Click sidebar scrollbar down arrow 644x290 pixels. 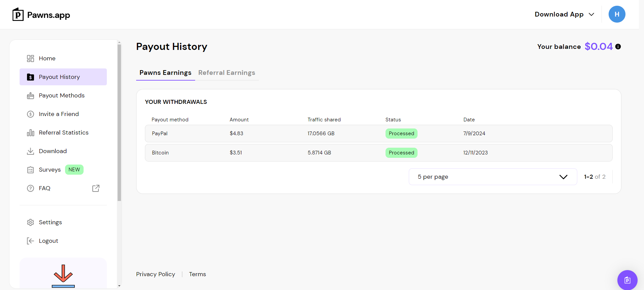coord(119,286)
